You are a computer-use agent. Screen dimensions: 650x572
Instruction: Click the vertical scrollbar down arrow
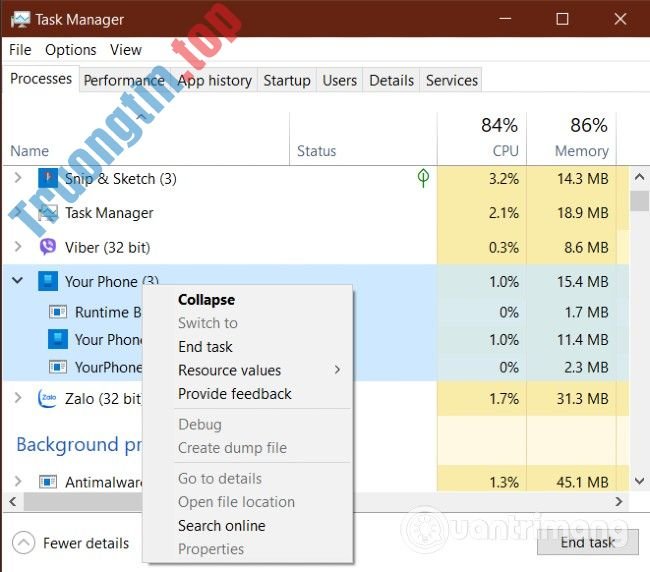pyautogui.click(x=639, y=481)
